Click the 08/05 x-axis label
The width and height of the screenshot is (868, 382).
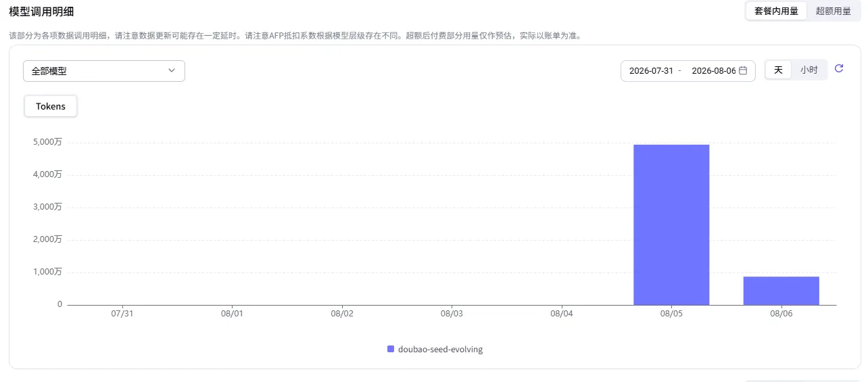click(671, 314)
